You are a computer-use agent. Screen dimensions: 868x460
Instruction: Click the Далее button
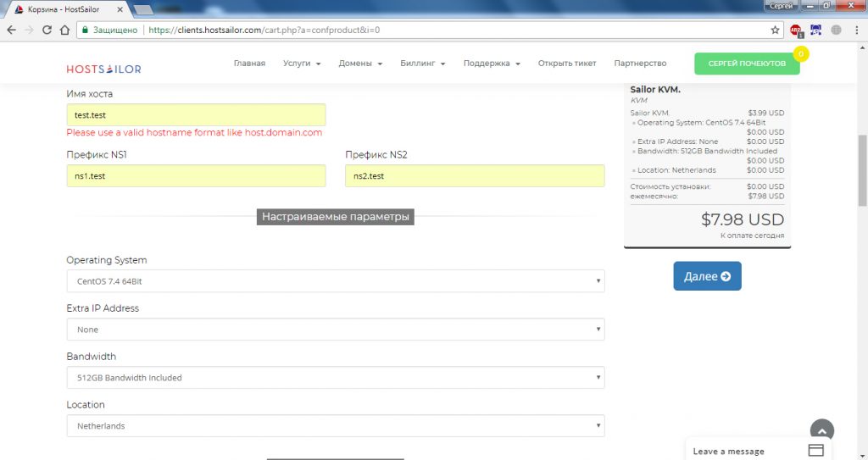707,276
